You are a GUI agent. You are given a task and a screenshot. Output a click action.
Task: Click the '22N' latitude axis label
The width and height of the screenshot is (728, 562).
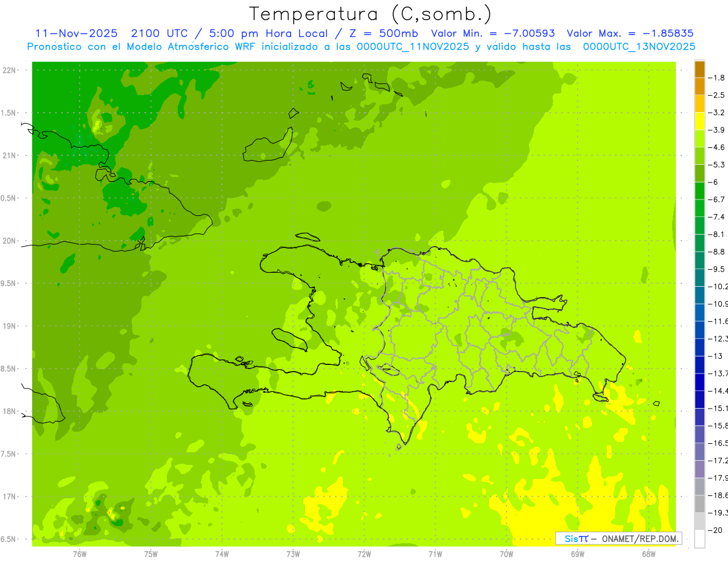[10, 70]
